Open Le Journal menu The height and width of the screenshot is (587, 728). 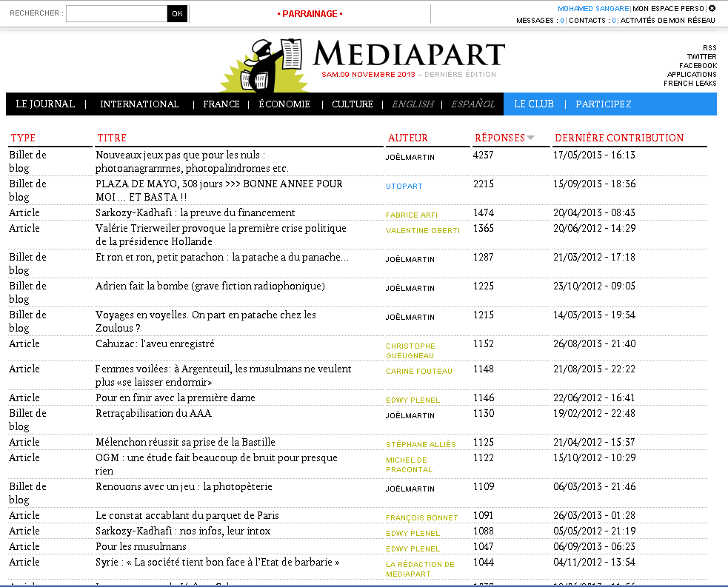(45, 104)
